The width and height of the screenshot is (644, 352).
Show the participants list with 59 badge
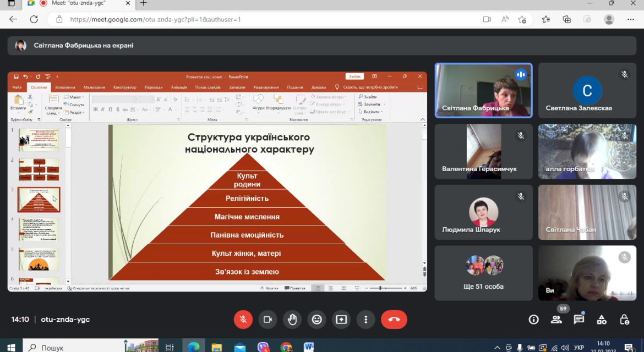point(556,320)
